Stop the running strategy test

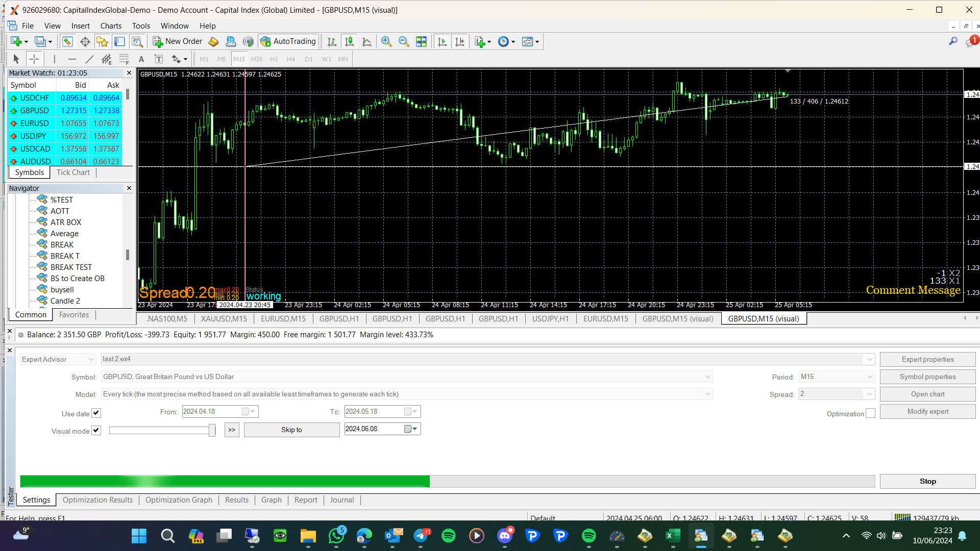927,481
